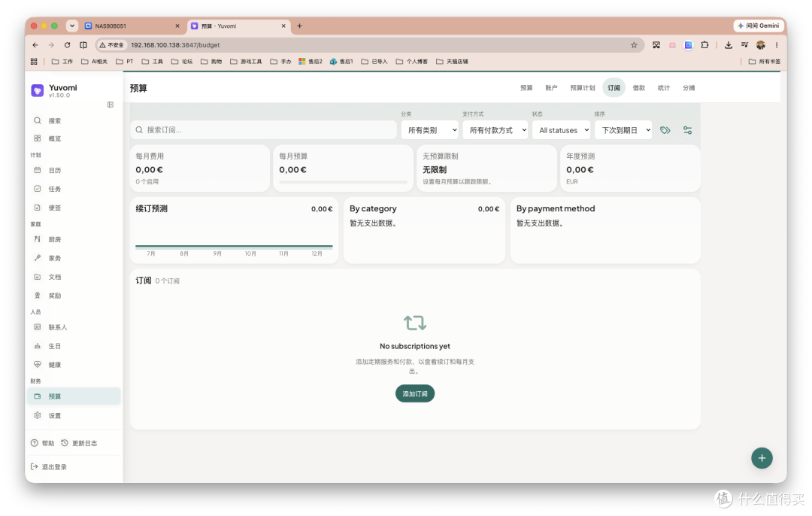Switch to the 统计 tab
Viewport: 812px width, 516px height.
[663, 88]
